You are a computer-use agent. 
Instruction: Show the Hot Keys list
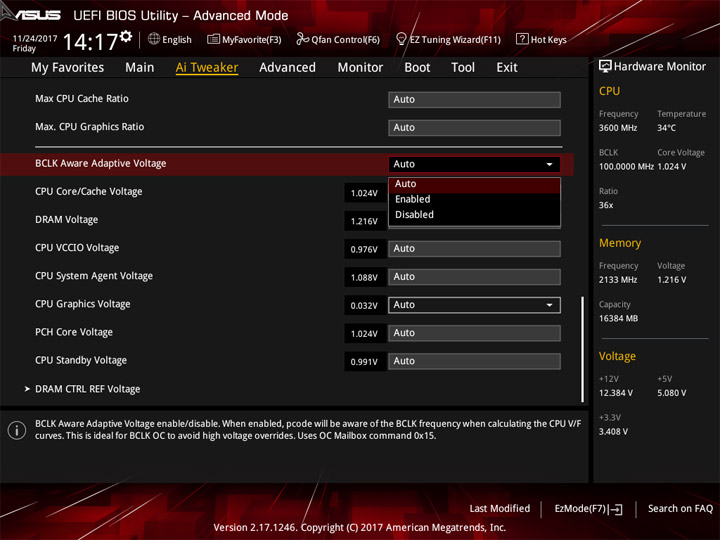click(x=541, y=39)
